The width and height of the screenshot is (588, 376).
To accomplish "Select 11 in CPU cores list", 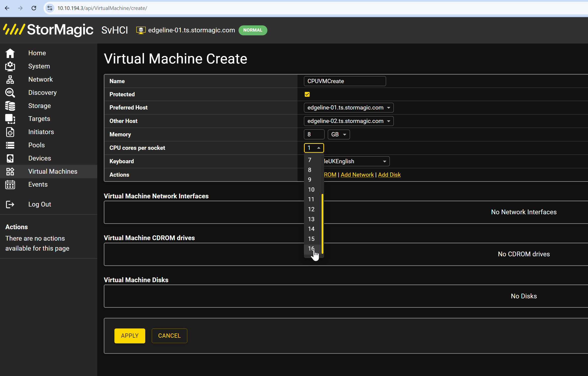I will pos(313,199).
